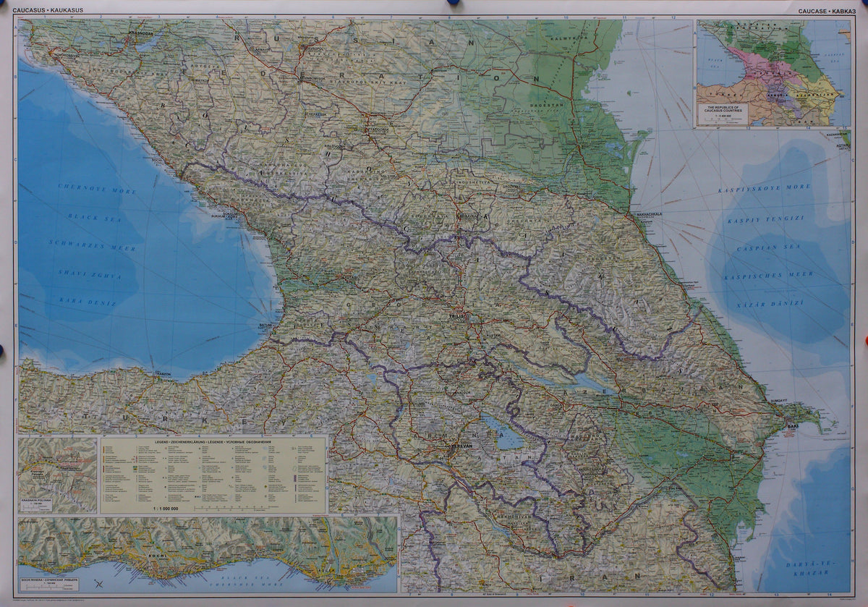This screenshot has width=868, height=607.
Task: Select the Sochi Riviera inset map
Action: tap(208, 553)
